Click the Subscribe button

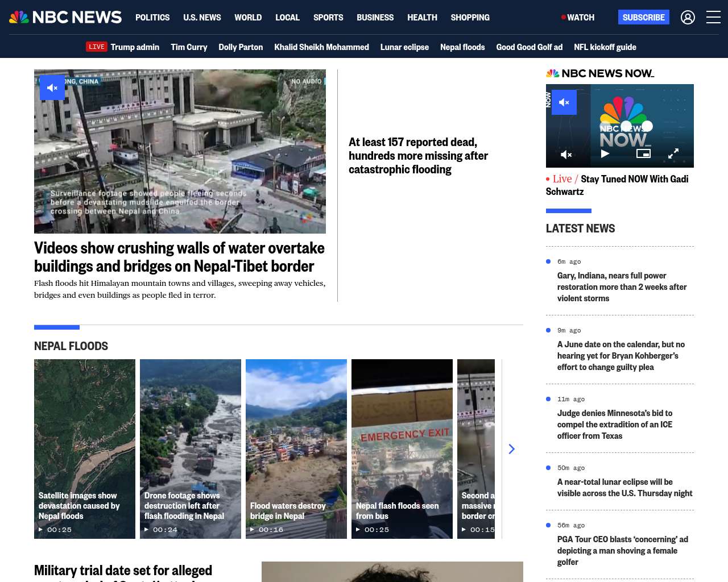click(x=644, y=17)
